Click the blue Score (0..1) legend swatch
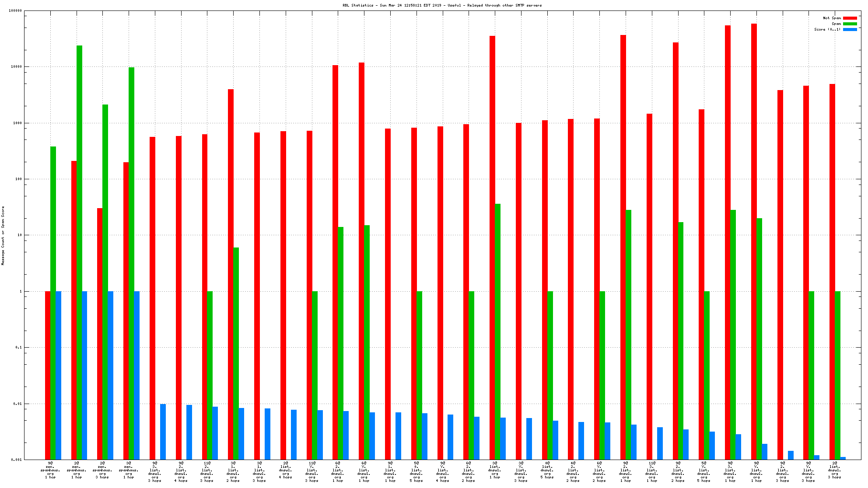The width and height of the screenshot is (868, 488). [850, 29]
